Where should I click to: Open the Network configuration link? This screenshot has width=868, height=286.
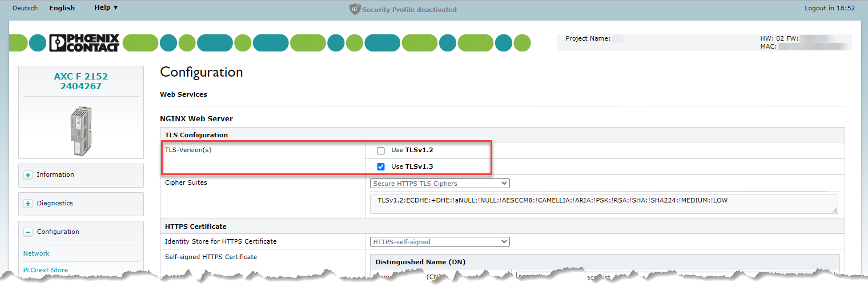pos(37,253)
